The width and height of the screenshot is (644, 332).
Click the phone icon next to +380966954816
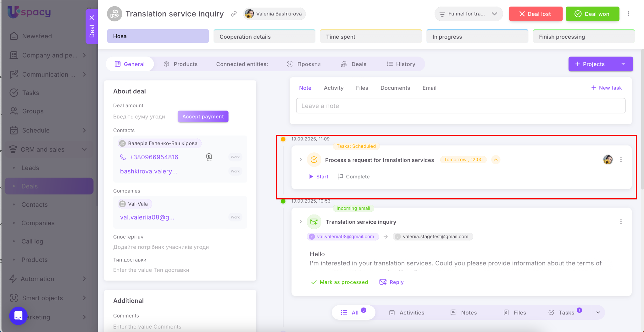(x=123, y=157)
